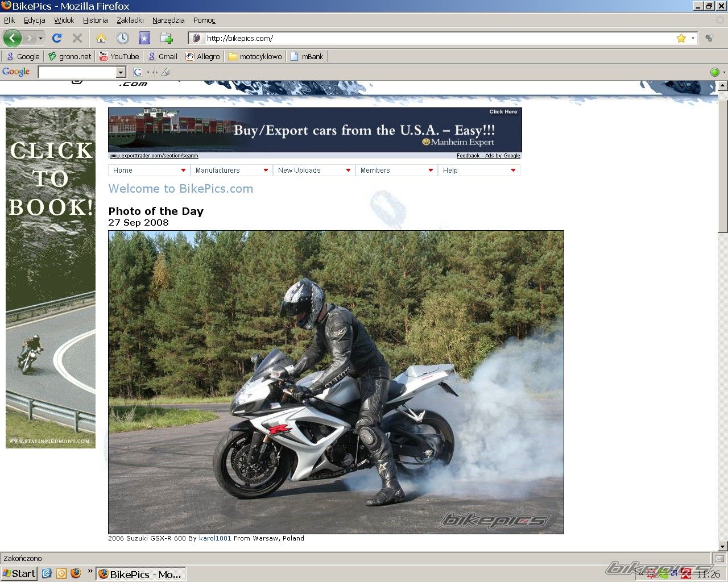Open the motocyklowo bookmarks folder
Image resolution: width=728 pixels, height=582 pixels.
255,56
